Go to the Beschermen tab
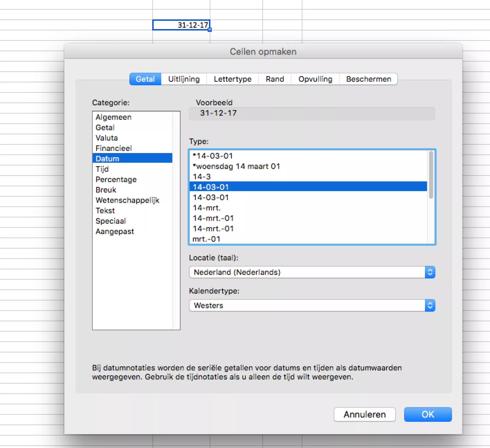This screenshot has height=448, width=490. tap(368, 79)
